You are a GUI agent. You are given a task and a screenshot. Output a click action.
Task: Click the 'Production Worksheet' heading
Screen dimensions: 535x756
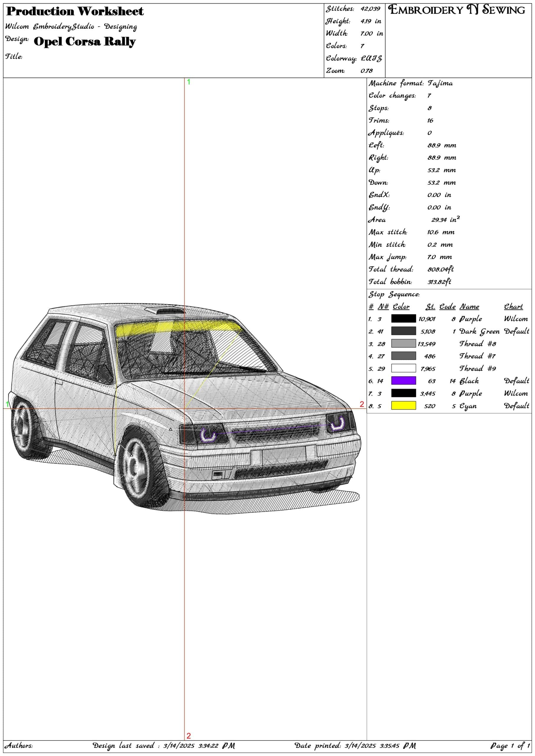[75, 11]
